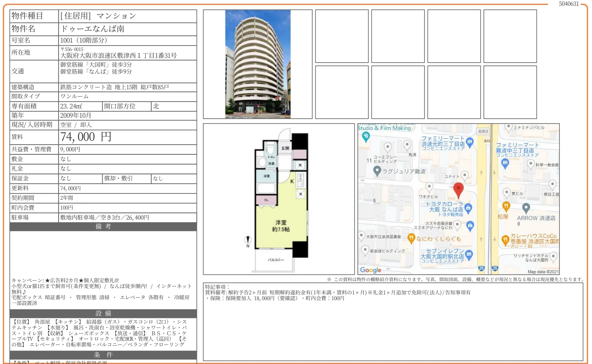Click the なにわ くじらぐも restaurant pin
Image resolution: width=592 pixels, height=364 pixels.
pyautogui.click(x=411, y=238)
